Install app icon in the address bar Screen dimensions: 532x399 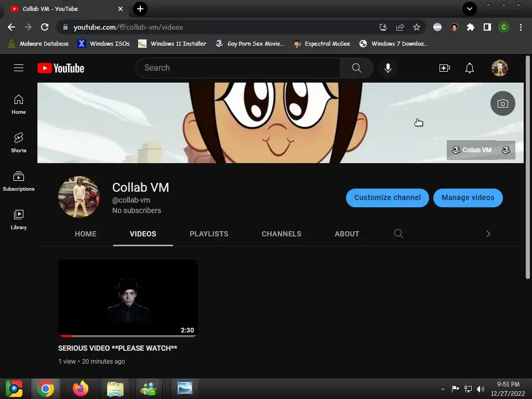tap(383, 27)
